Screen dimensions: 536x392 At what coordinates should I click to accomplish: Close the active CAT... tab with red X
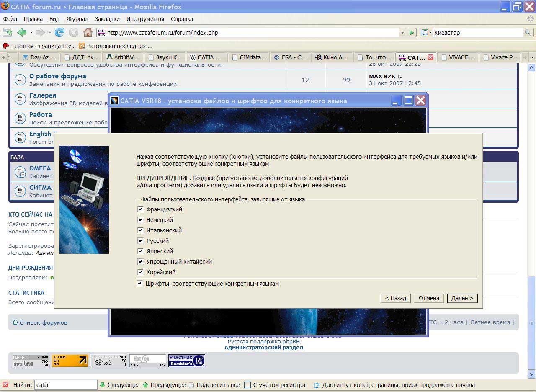click(x=430, y=57)
